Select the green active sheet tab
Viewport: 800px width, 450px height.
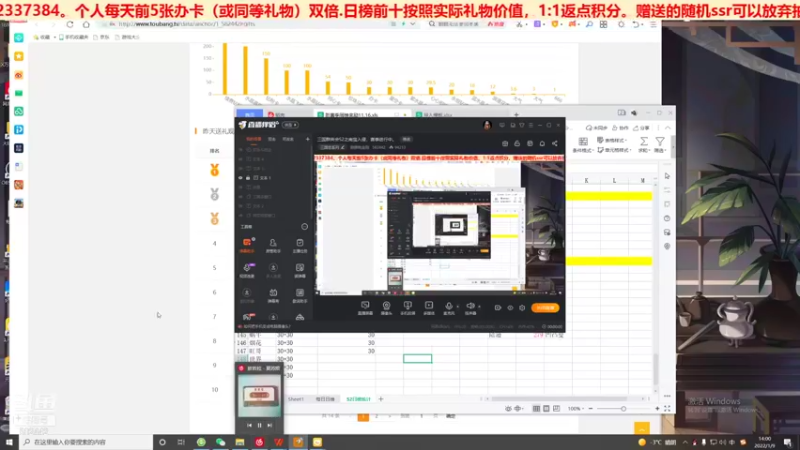pyautogui.click(x=358, y=399)
